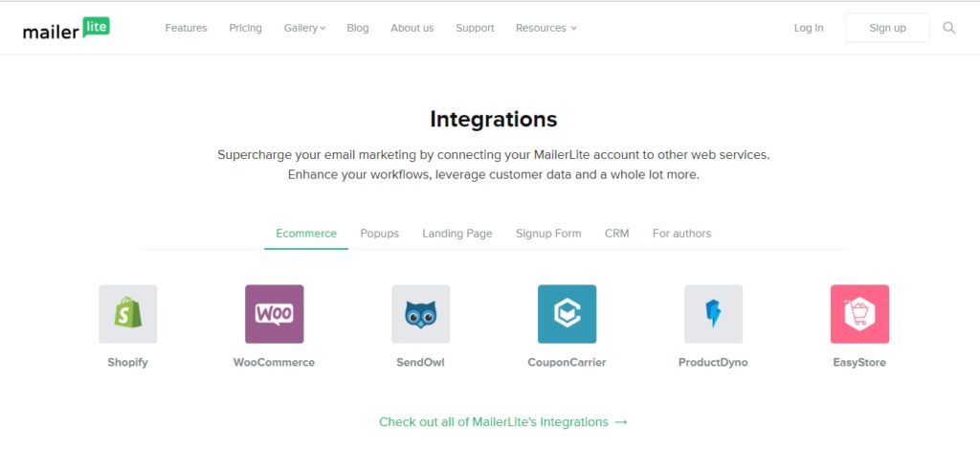Click the Shopify integration icon

(127, 314)
